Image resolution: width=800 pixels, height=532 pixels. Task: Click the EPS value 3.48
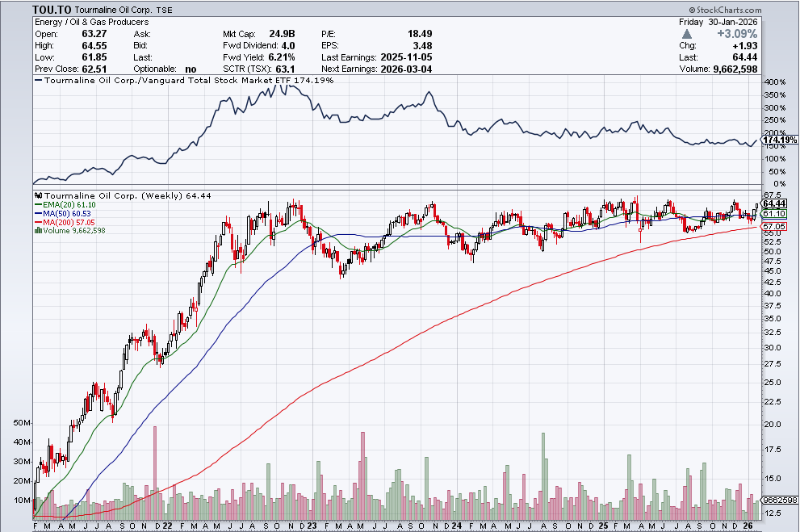coord(422,46)
